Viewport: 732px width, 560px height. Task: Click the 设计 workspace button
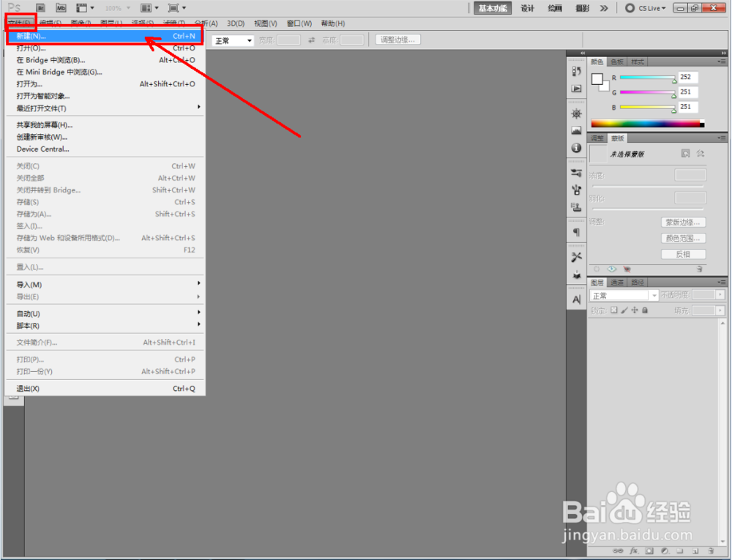[528, 8]
